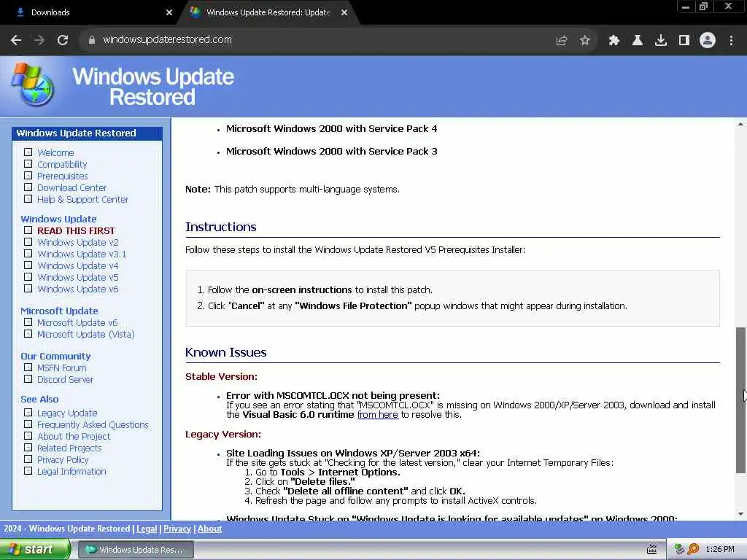The image size is (747, 560).
Task: Close the Downloads tab
Action: tap(169, 12)
